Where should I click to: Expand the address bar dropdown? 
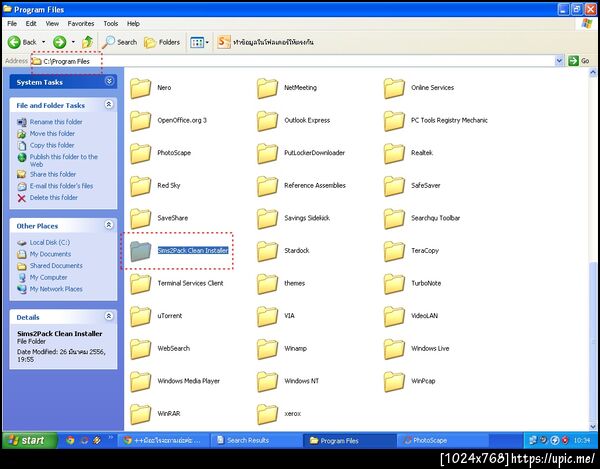pyautogui.click(x=559, y=61)
